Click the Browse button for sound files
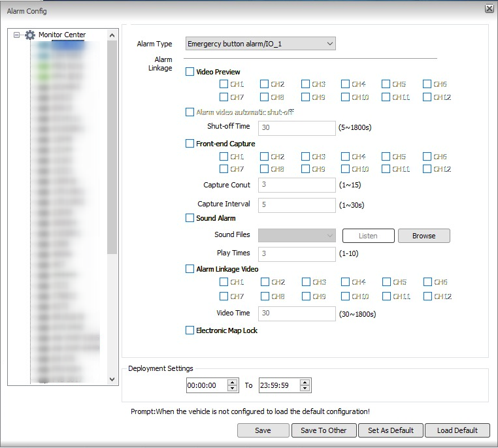This screenshot has height=448, width=498. (x=423, y=236)
